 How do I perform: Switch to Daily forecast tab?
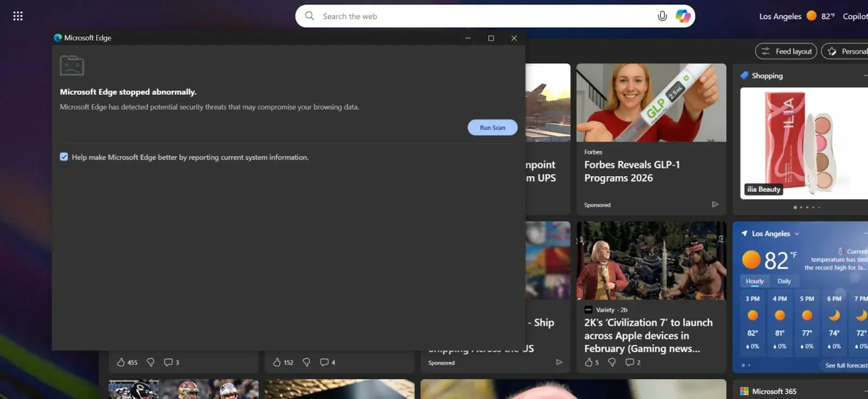click(x=784, y=281)
